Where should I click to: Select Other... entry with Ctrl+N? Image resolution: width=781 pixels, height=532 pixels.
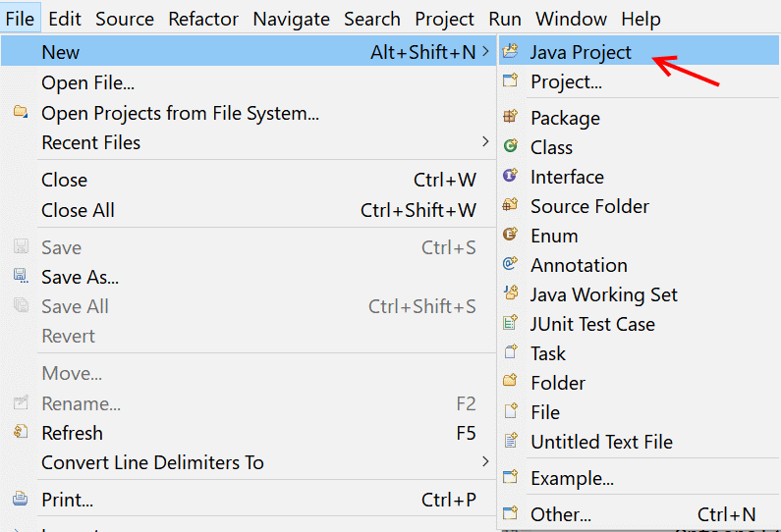[639, 514]
